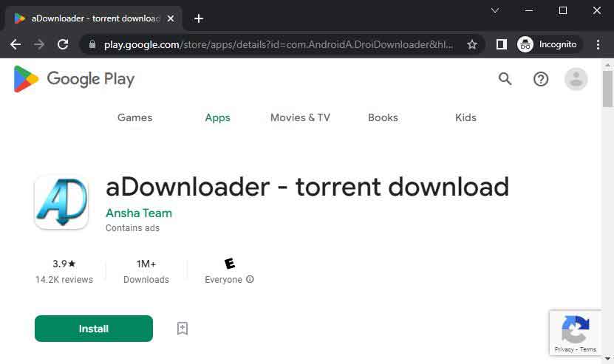Click the page vertical scrollbar thumb

(607, 88)
